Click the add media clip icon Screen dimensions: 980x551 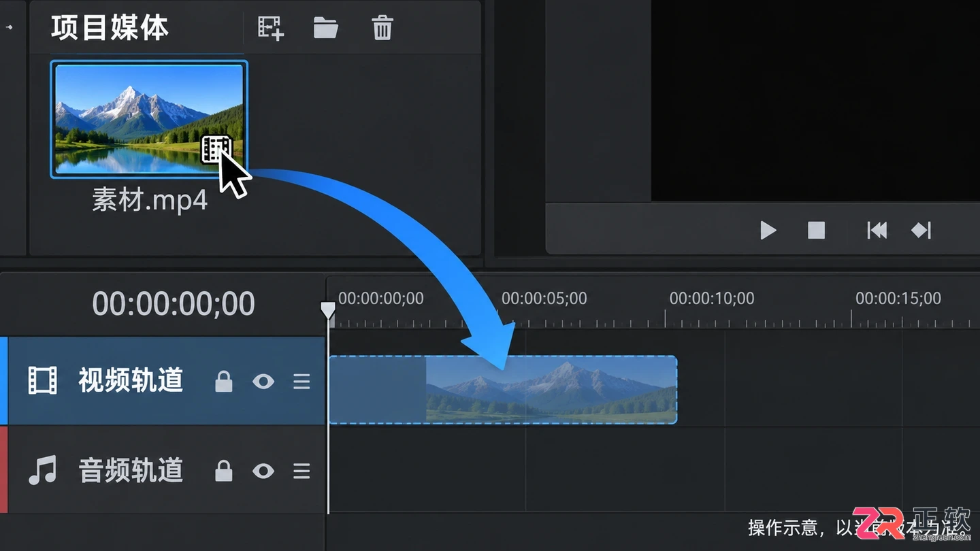click(x=270, y=28)
